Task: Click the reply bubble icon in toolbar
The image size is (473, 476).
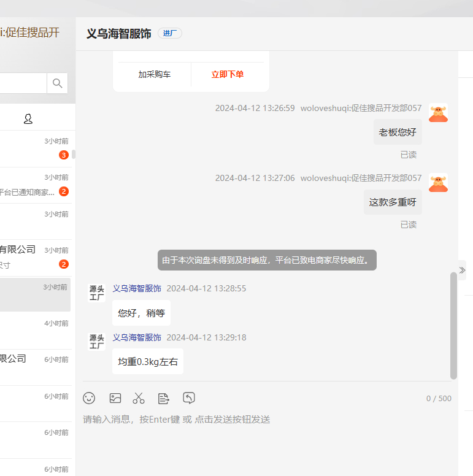Action: (189, 398)
